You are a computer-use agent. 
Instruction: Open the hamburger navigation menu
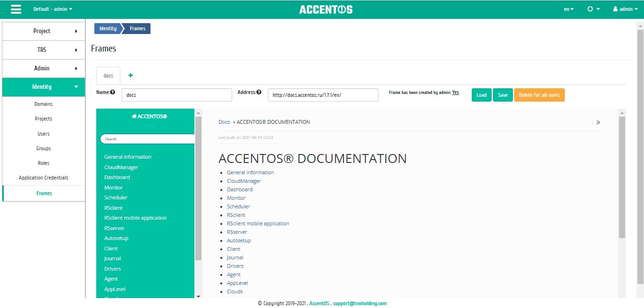coord(16,9)
